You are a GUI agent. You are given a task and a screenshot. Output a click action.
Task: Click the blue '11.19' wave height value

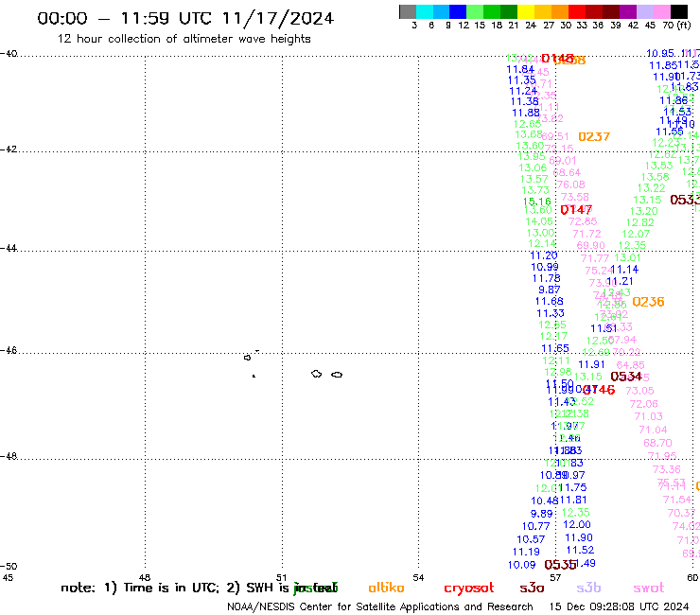click(526, 552)
